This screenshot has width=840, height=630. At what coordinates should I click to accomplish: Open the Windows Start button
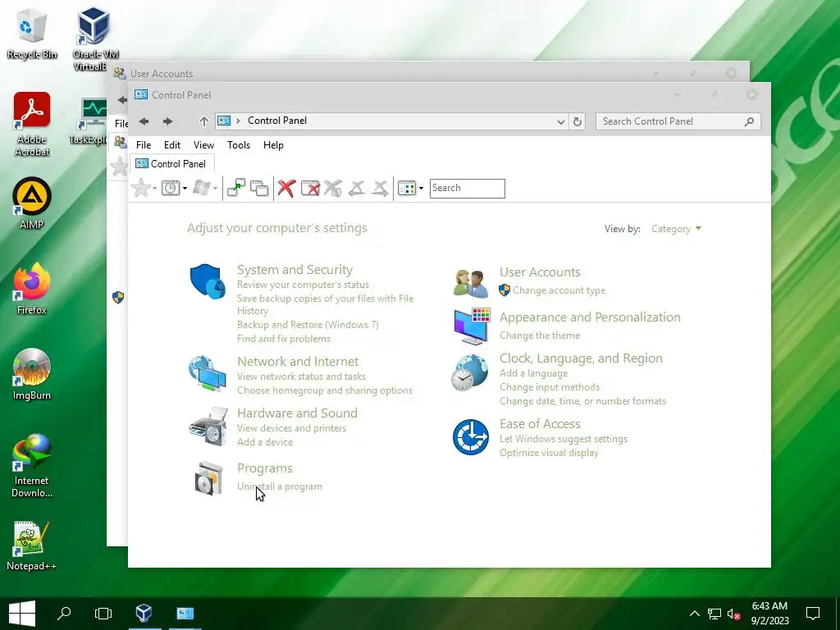click(22, 614)
